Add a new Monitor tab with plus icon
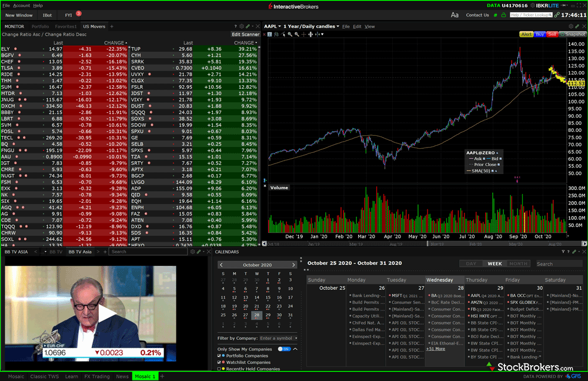This screenshot has width=588, height=381. point(111,26)
